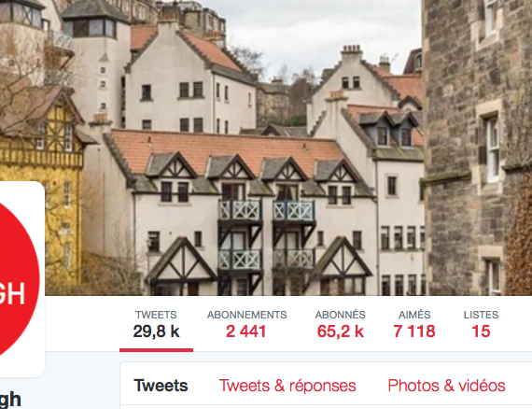Click the 7 118 likes count
The width and height of the screenshot is (532, 409).
click(x=413, y=331)
